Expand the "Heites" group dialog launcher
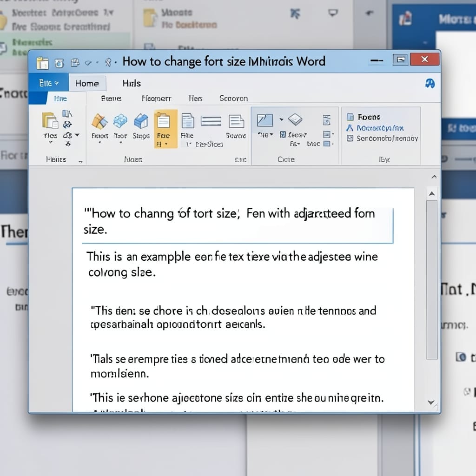This screenshot has width=476, height=476. [x=80, y=162]
